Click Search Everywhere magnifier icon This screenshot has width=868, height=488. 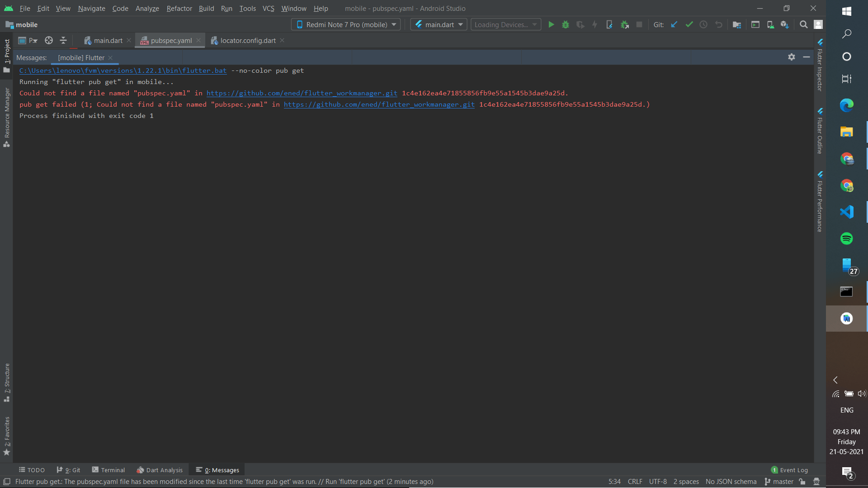(803, 25)
